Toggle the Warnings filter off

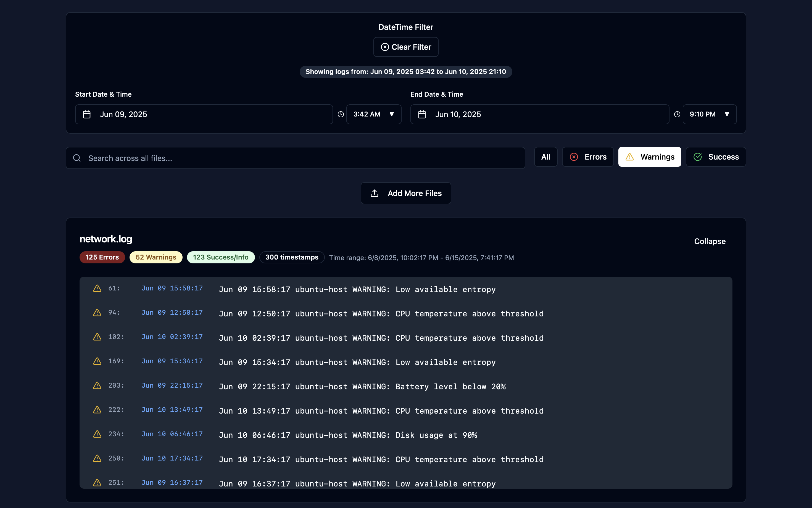pos(649,157)
